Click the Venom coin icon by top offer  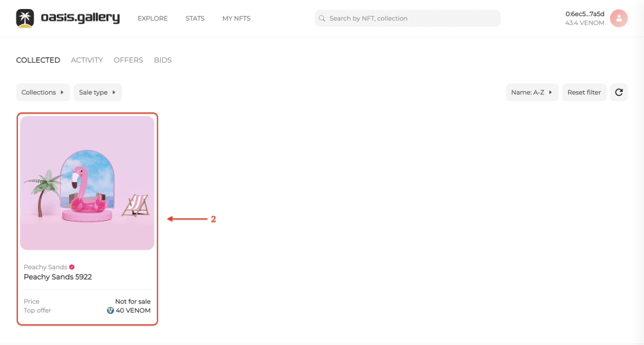pos(110,310)
